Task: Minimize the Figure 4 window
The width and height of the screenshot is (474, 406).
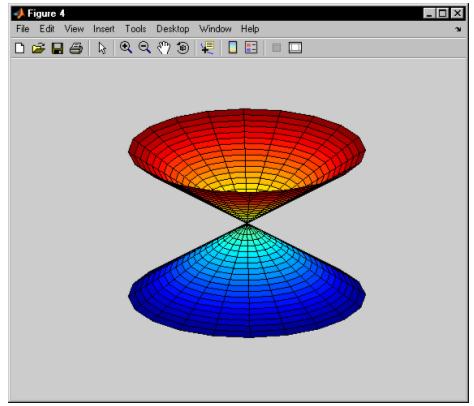Action: click(429, 14)
